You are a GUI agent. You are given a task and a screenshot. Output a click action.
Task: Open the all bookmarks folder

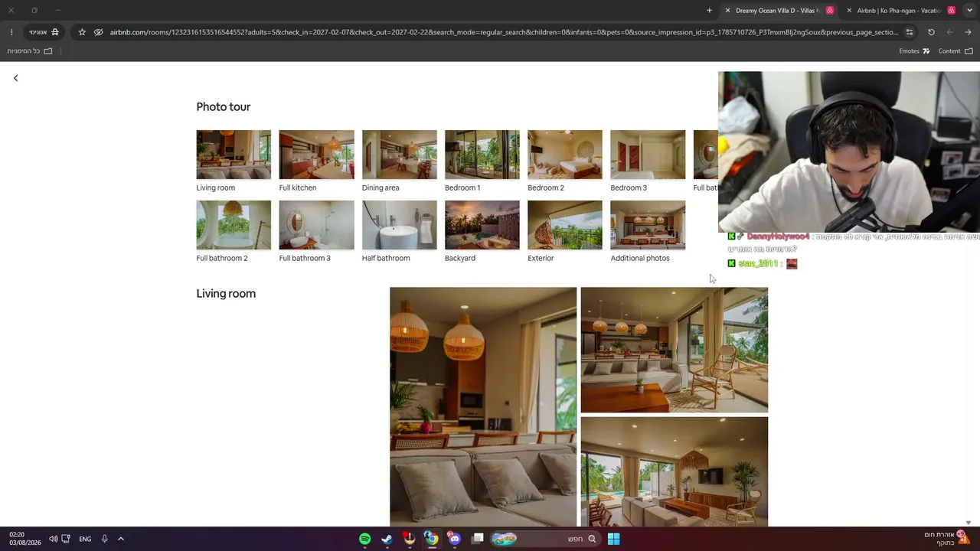pyautogui.click(x=30, y=51)
